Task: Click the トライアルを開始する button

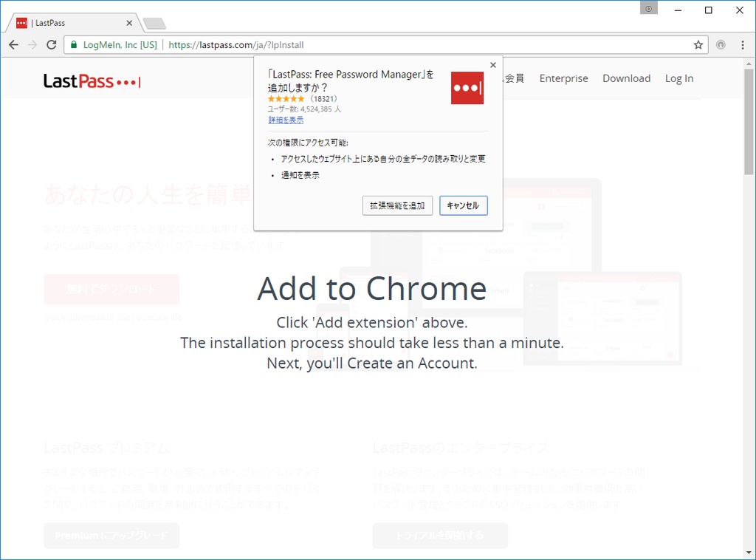Action: pyautogui.click(x=440, y=536)
